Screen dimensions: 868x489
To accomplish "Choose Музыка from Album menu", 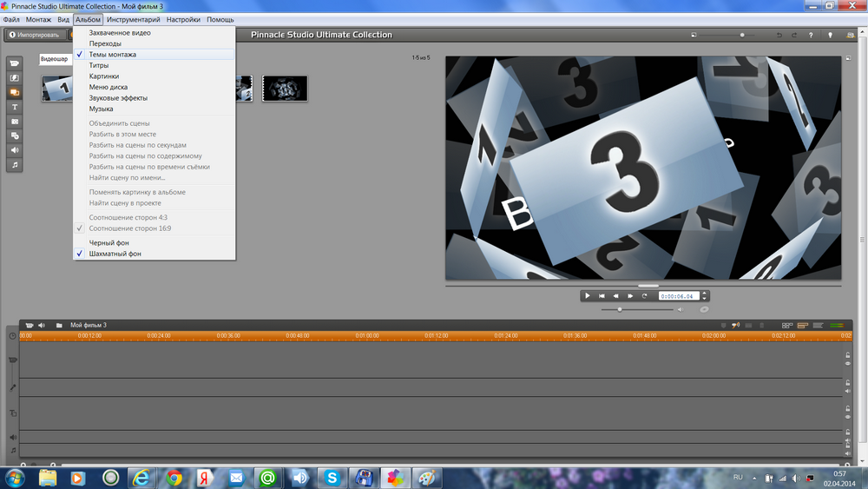I will pos(154,109).
